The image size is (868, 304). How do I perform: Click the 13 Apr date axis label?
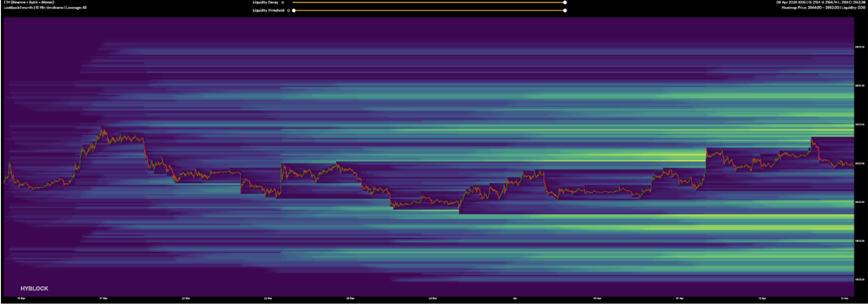[x=844, y=298]
